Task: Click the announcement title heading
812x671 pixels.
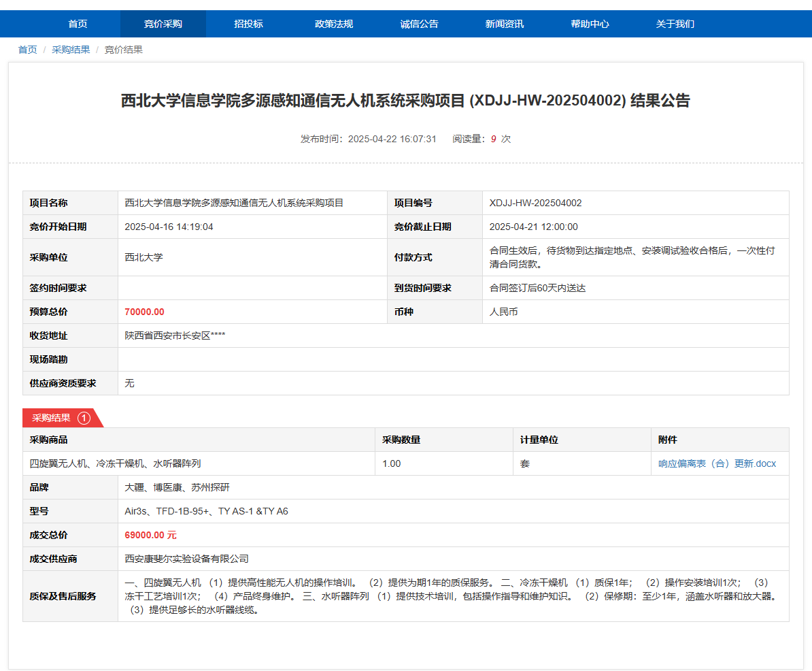Action: click(x=405, y=101)
